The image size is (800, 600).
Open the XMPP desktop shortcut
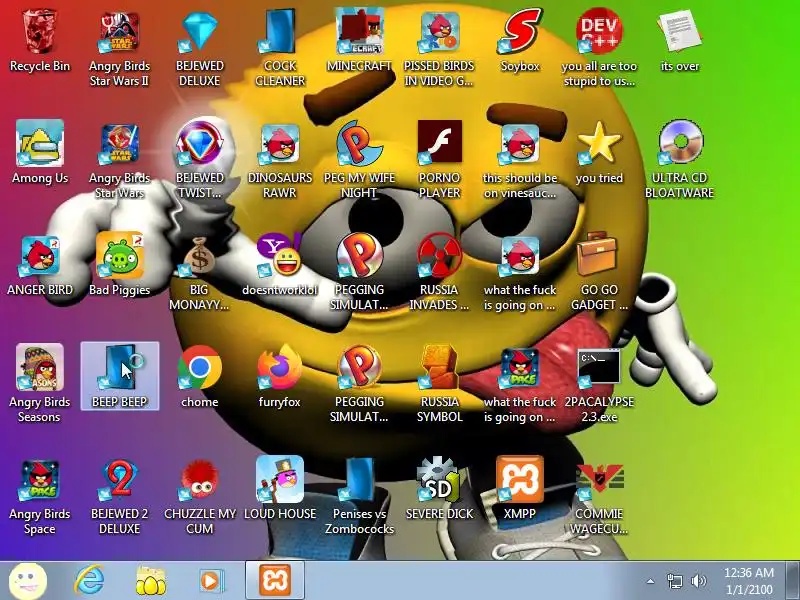[519, 489]
